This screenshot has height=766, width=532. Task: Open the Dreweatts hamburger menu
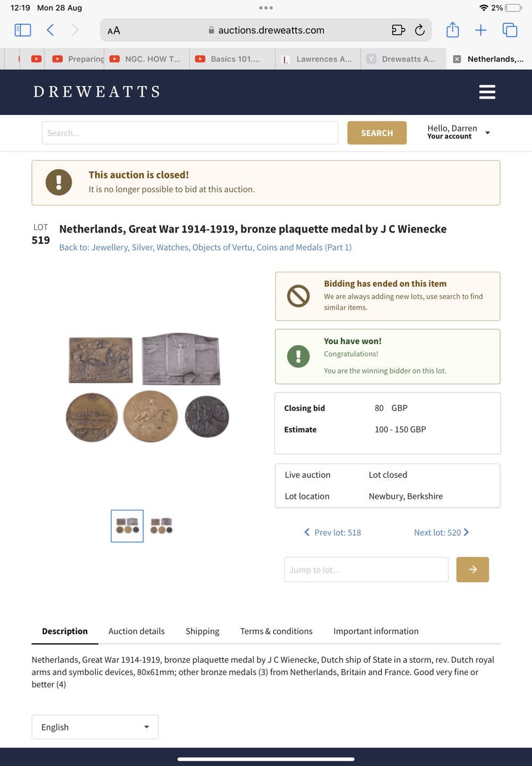point(487,92)
